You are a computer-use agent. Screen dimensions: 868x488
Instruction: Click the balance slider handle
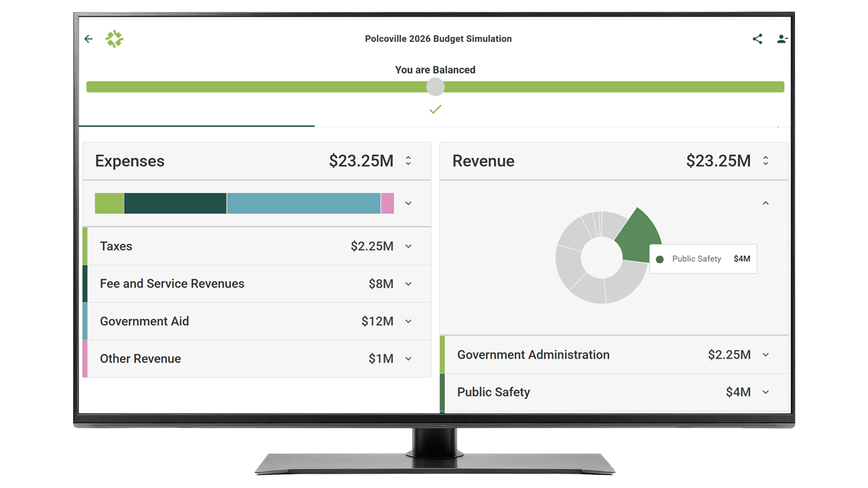coord(435,87)
